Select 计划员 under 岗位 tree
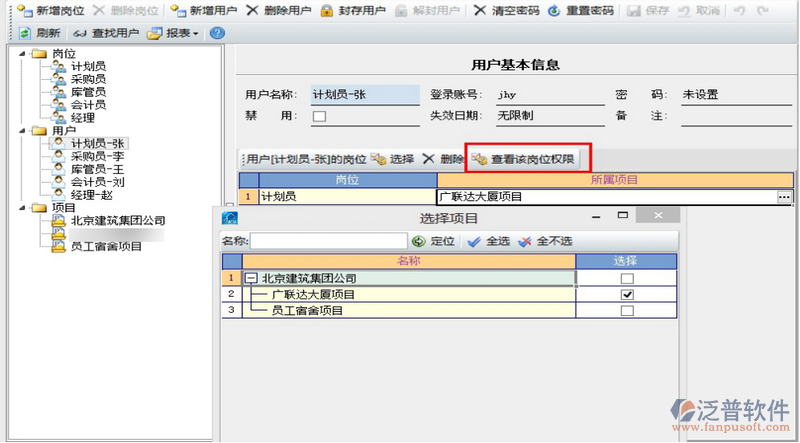The width and height of the screenshot is (800, 443). 88,66
